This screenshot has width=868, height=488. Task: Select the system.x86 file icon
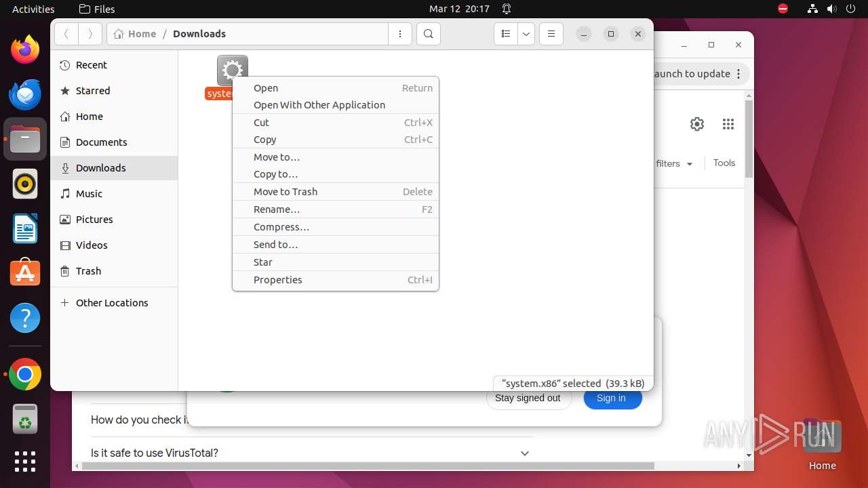pos(232,70)
